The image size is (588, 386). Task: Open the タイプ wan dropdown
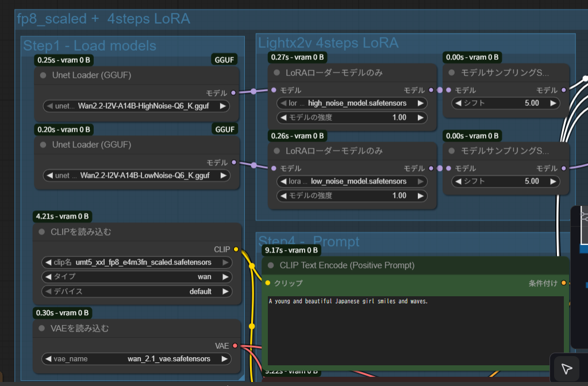[137, 277]
